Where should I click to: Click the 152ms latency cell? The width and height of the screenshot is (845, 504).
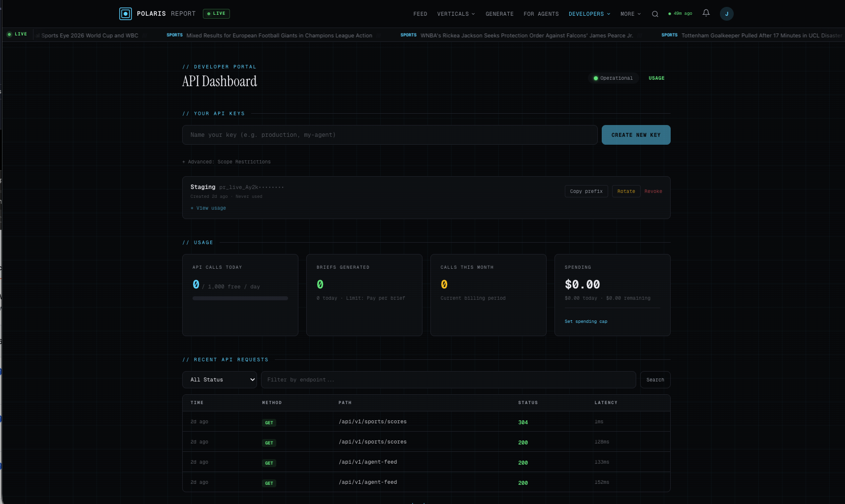[x=602, y=482]
